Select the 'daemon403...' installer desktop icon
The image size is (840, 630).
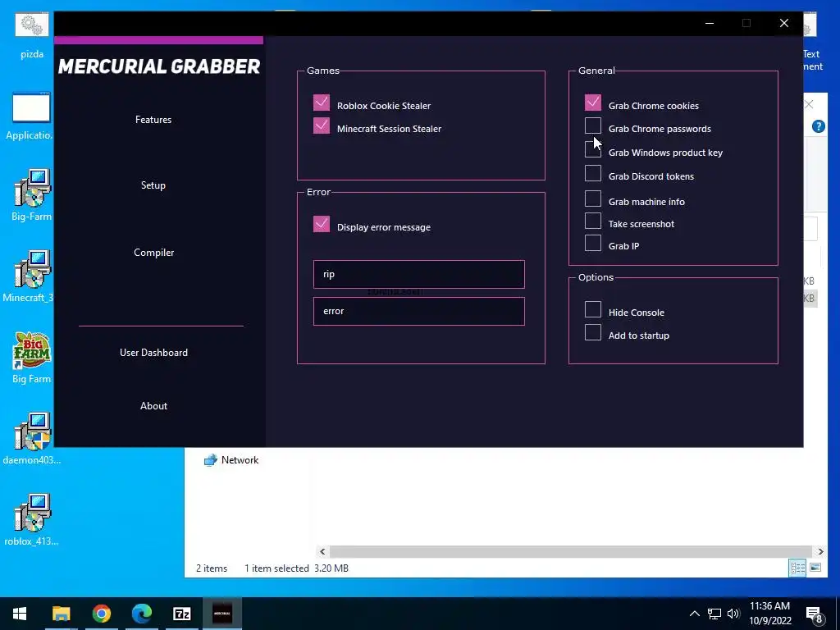point(32,439)
